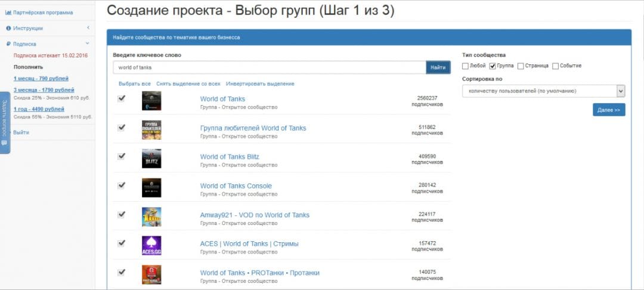This screenshot has width=644, height=290.
Task: Toggle the Группа community type checkbox
Action: 493,66
